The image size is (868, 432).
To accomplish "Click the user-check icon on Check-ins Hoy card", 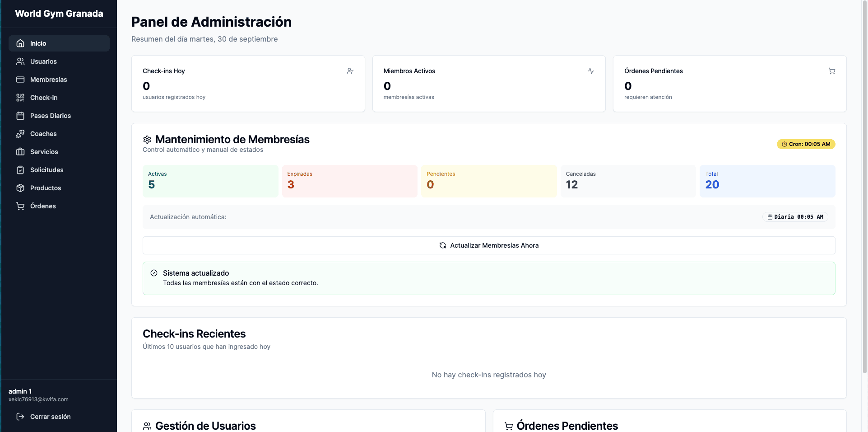I will (x=350, y=71).
